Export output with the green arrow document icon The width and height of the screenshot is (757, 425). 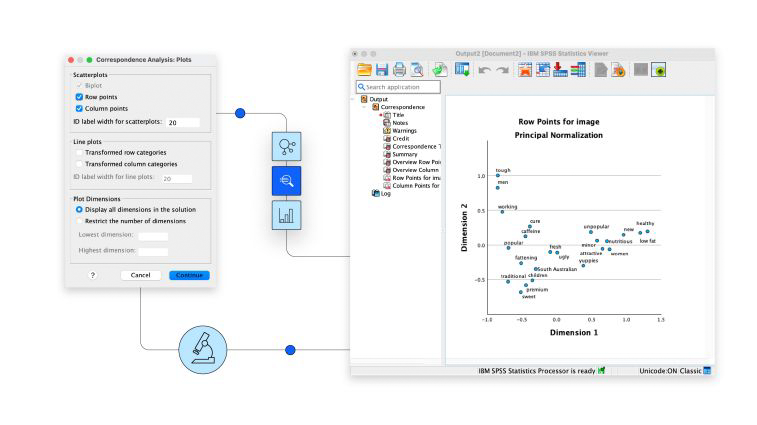click(439, 70)
